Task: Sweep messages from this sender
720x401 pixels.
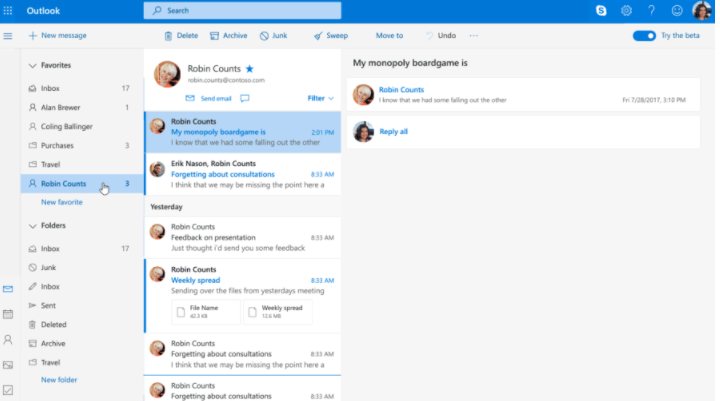Action: (331, 35)
